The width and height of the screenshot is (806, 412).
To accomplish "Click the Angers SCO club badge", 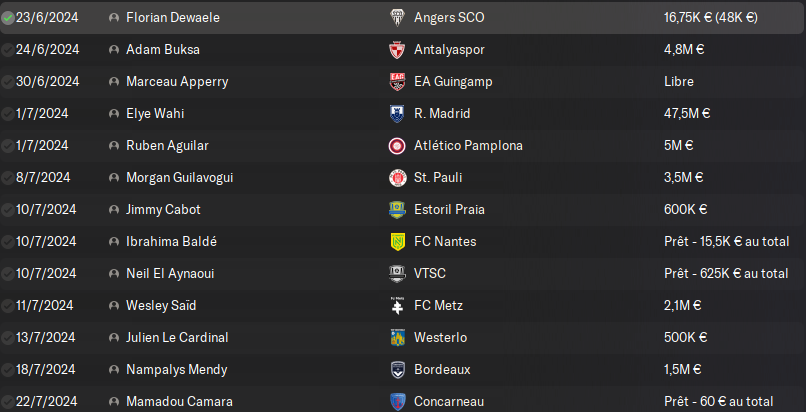I will tap(397, 18).
